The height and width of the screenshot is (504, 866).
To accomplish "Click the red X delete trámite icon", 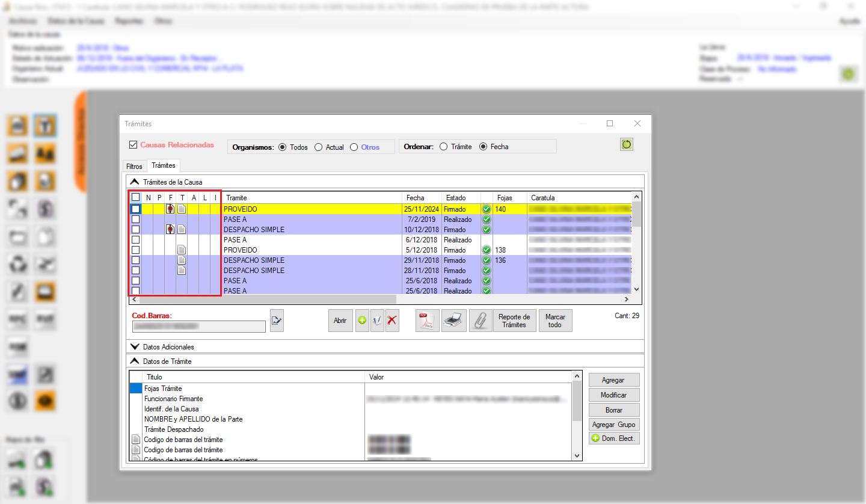I will coord(392,321).
